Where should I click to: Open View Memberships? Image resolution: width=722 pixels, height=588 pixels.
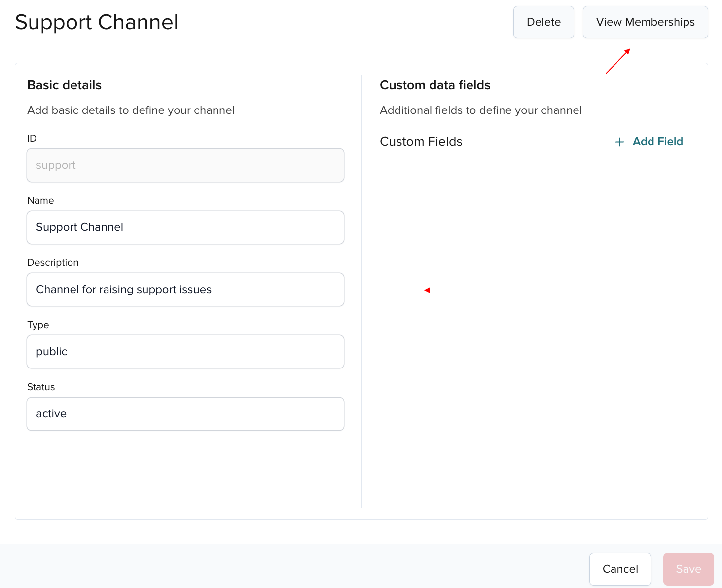pyautogui.click(x=645, y=22)
